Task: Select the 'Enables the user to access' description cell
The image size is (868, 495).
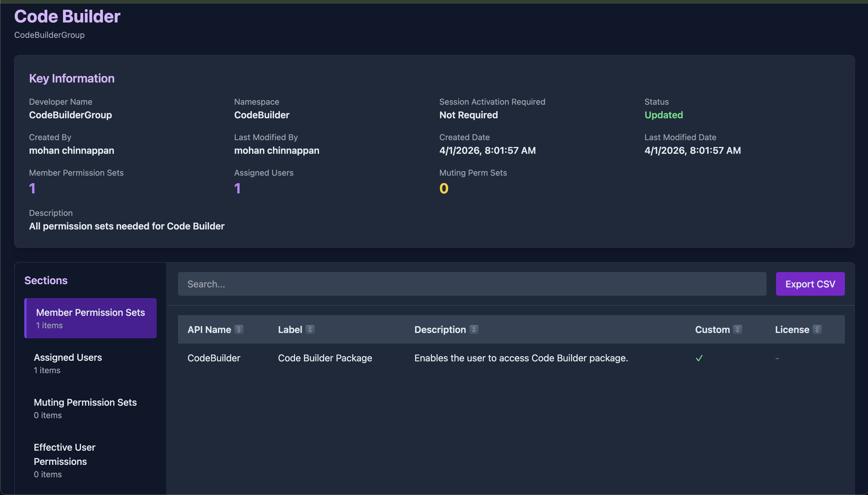Action: [x=521, y=358]
